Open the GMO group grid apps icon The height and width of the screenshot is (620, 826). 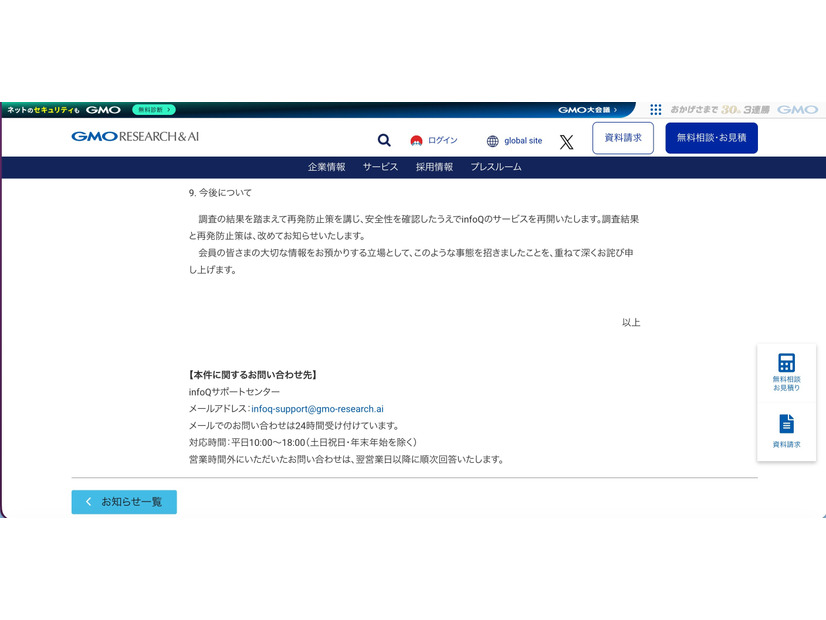[x=655, y=110]
